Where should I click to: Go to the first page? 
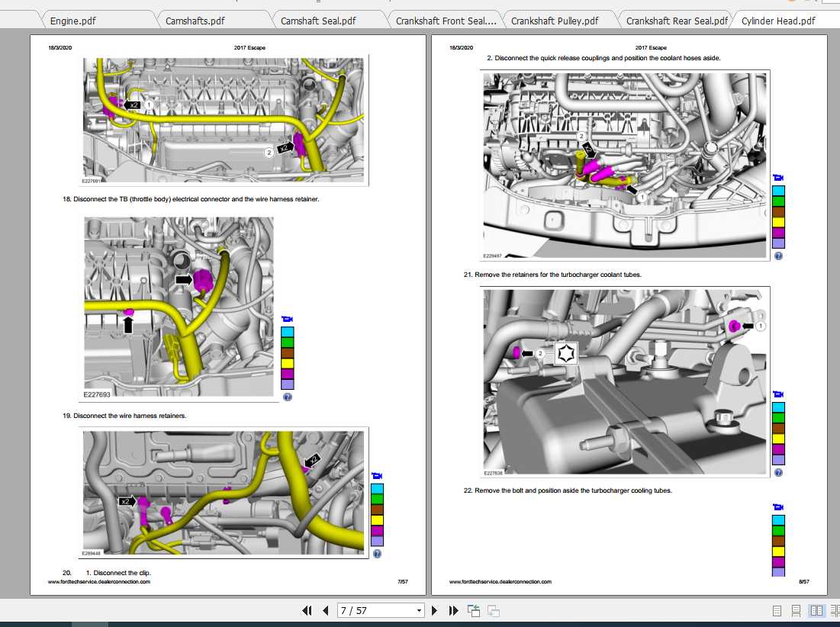307,610
